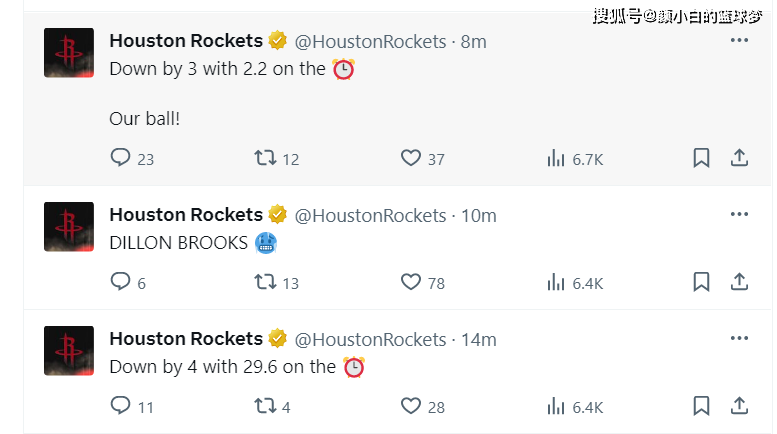The height and width of the screenshot is (434, 777).
Task: Reply to the DILLON BROOKS tweet
Action: coord(120,282)
